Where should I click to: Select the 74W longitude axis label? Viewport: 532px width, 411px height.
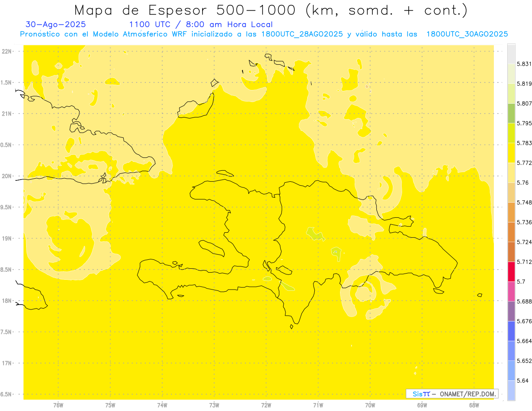(162, 405)
